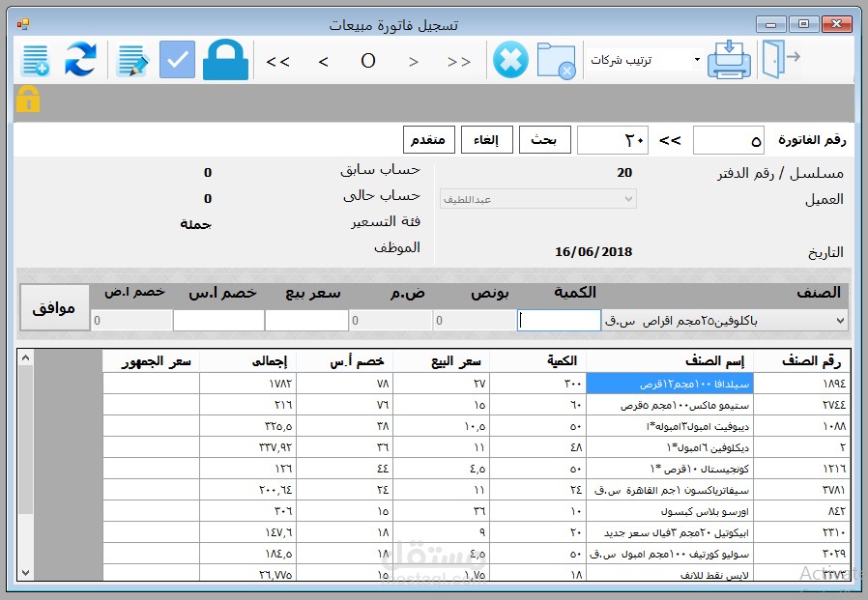Click the إلغاء cancel button

tap(488, 138)
